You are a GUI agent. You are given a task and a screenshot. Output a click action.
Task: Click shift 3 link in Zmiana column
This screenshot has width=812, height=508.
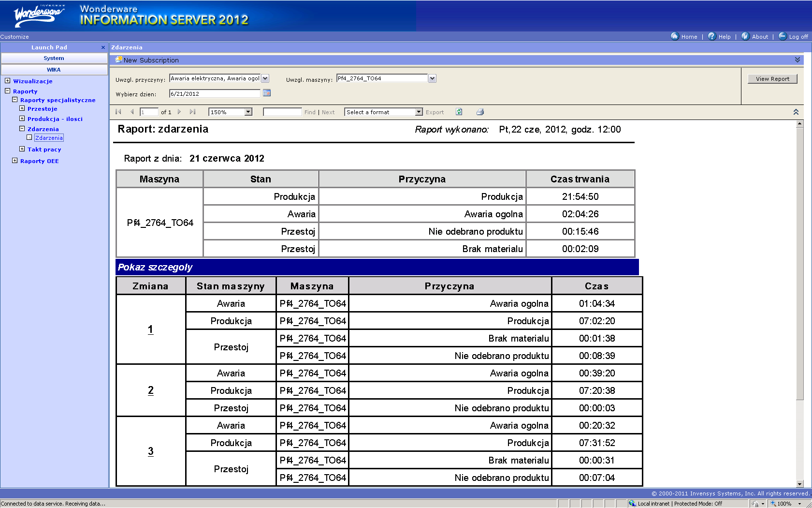(151, 451)
